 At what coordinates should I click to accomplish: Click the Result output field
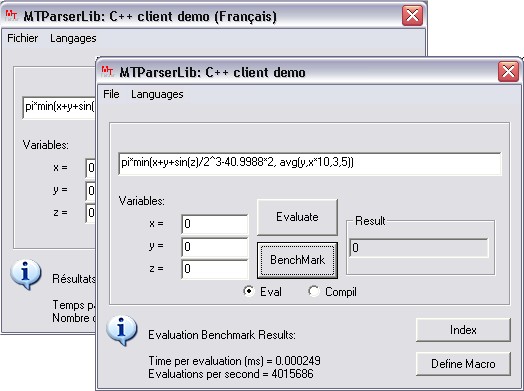tap(419, 248)
